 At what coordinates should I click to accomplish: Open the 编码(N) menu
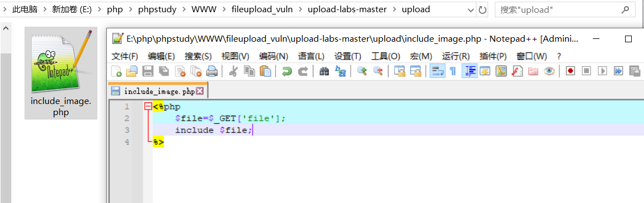pos(273,56)
